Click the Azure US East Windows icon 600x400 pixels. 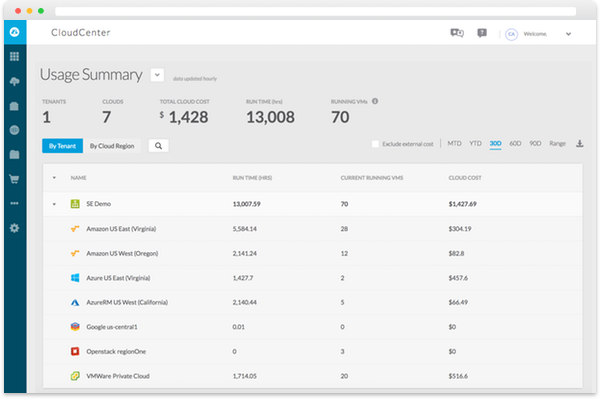(x=75, y=278)
